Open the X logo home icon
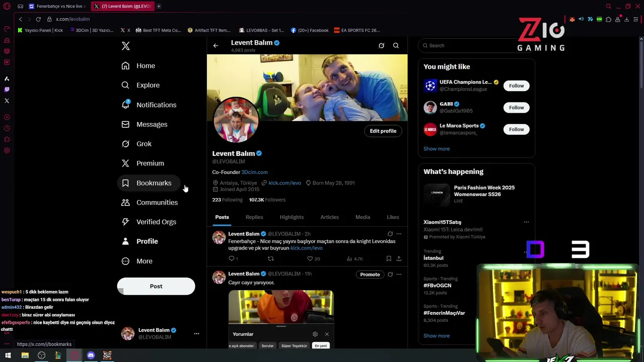 click(126, 46)
